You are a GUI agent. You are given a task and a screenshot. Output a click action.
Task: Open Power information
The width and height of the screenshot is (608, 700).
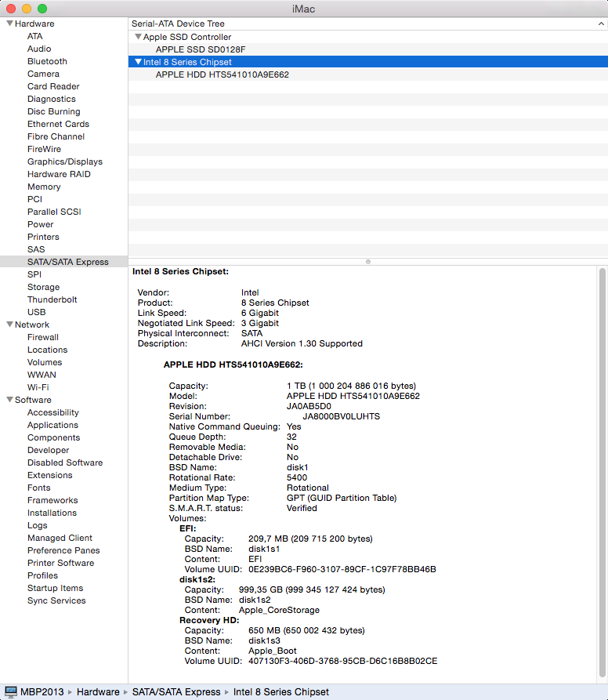pyautogui.click(x=40, y=224)
